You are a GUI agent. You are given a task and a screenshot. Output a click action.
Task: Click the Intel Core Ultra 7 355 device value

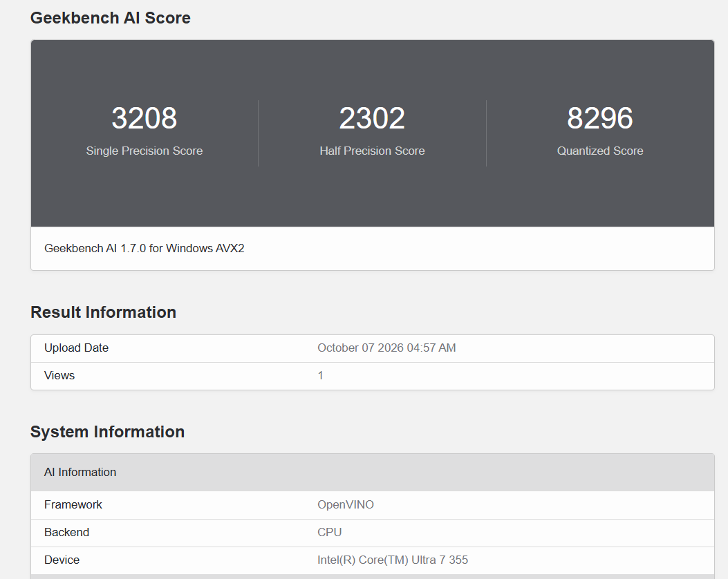click(x=392, y=560)
